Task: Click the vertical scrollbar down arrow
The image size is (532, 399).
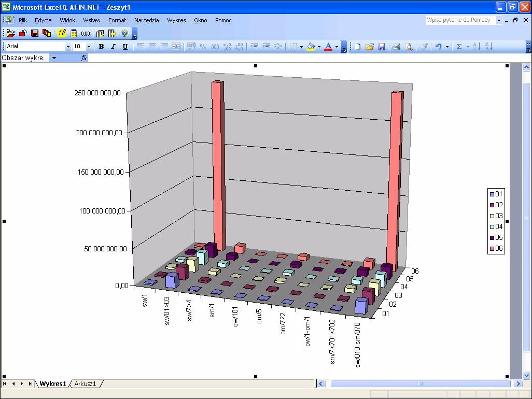Action: [526, 375]
